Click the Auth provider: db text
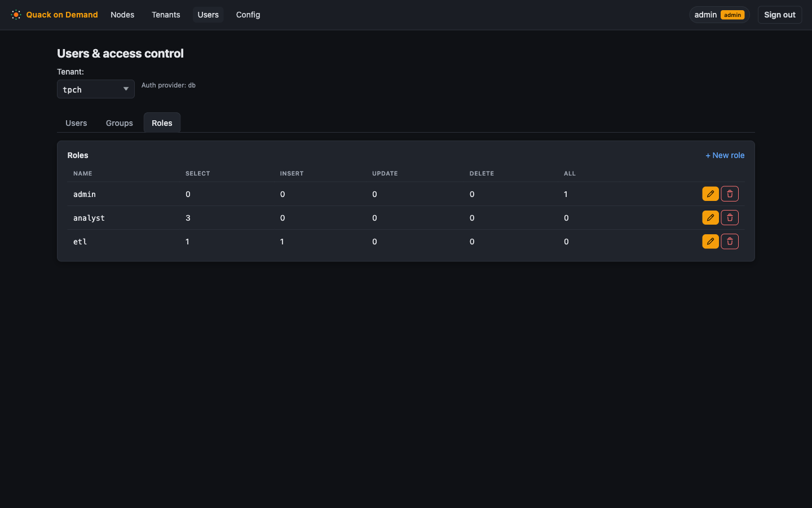The width and height of the screenshot is (812, 508). [x=169, y=85]
